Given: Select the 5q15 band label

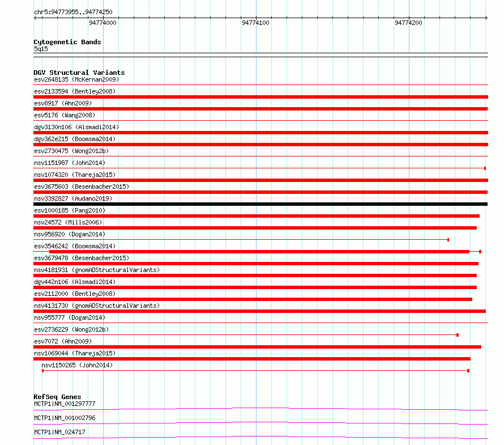Looking at the screenshot, I should click(41, 49).
